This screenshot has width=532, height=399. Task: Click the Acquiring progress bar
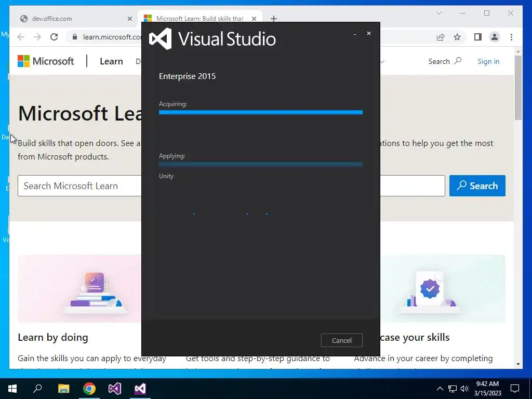coord(261,112)
